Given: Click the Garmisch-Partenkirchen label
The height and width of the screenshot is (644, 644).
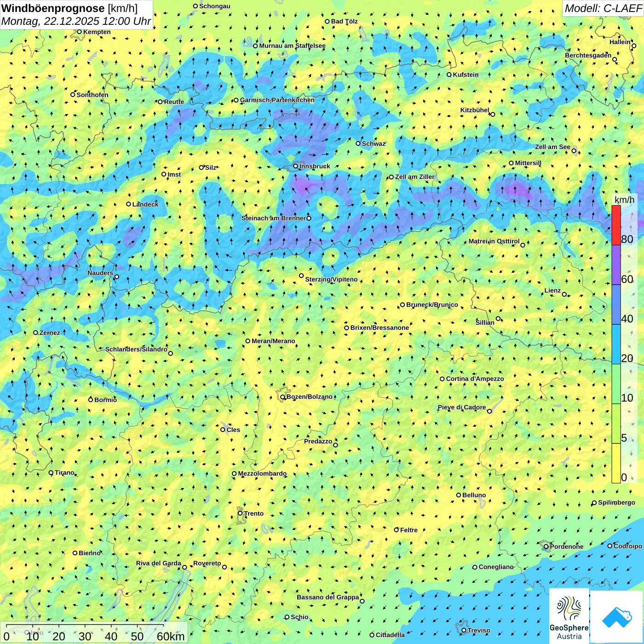Looking at the screenshot, I should 277,100.
